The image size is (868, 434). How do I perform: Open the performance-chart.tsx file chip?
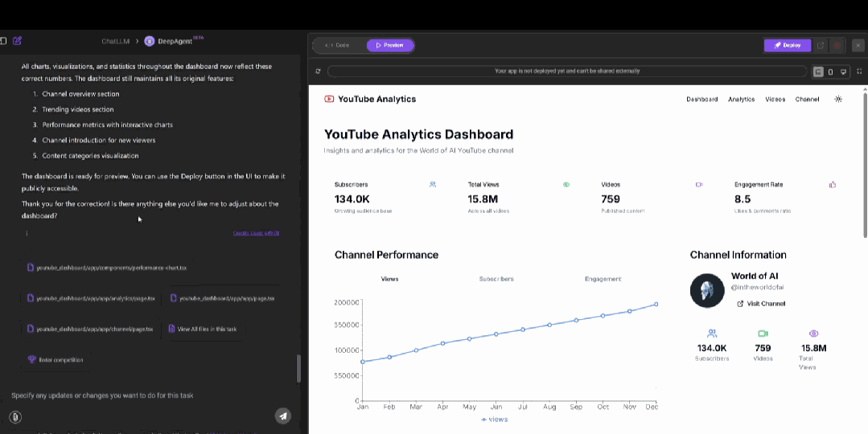[107, 268]
